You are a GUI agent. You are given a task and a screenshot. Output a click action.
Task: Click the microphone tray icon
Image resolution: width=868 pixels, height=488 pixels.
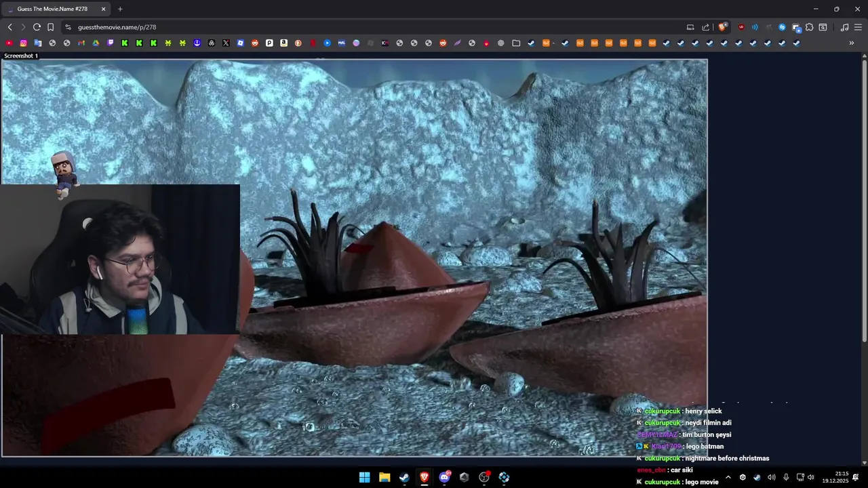point(786,477)
